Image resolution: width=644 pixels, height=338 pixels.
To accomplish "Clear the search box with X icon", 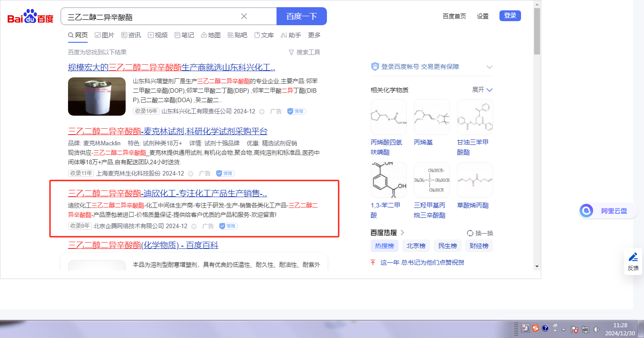I will 244,17.
